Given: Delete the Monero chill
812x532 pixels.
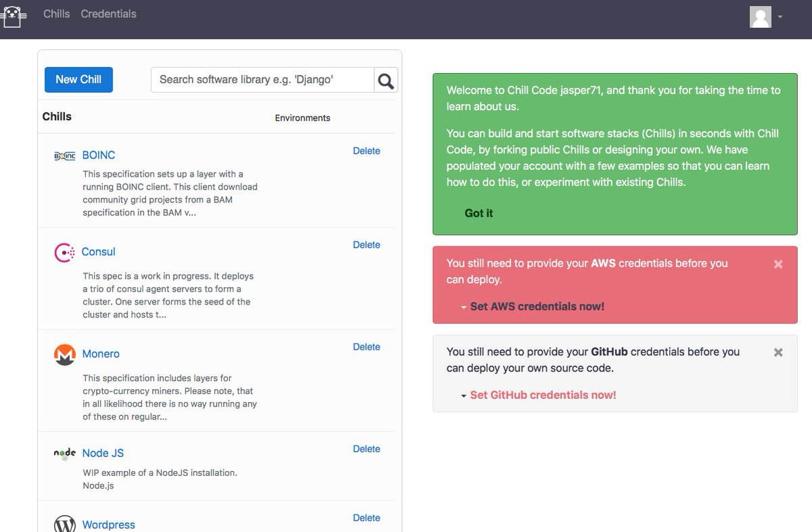Looking at the screenshot, I should pyautogui.click(x=367, y=347).
